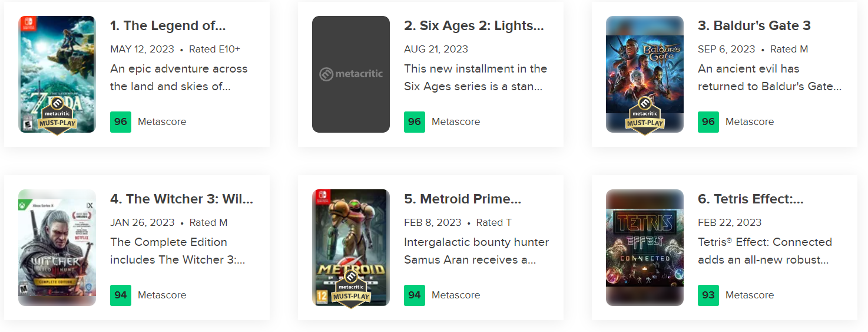Click the Metroid Prime cover art
The width and height of the screenshot is (868, 332).
coord(351,248)
